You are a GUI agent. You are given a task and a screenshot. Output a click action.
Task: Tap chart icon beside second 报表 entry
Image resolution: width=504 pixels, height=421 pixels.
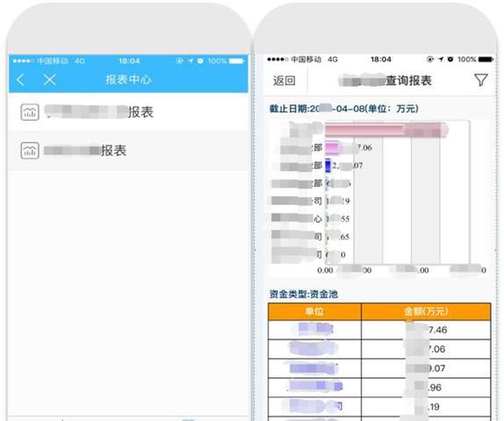(30, 151)
